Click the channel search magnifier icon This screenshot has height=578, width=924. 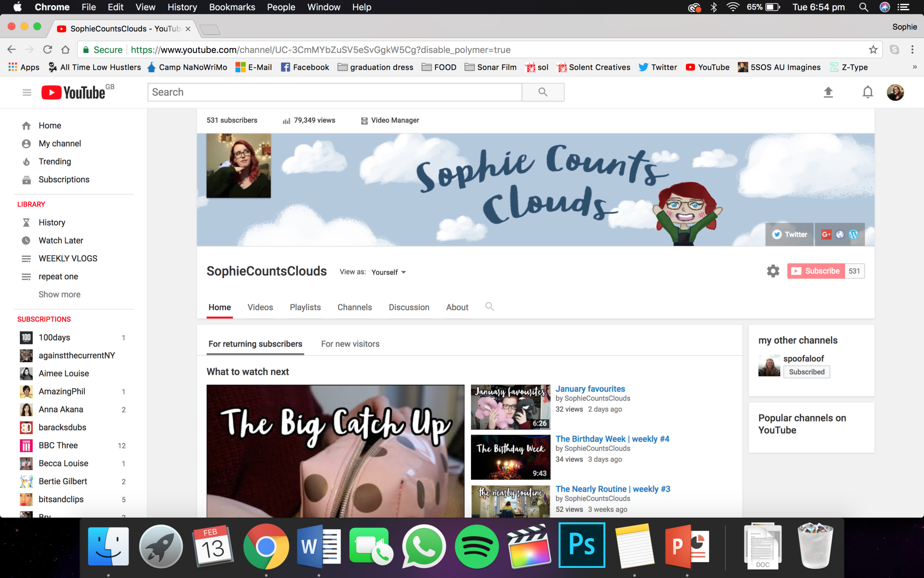tap(489, 307)
